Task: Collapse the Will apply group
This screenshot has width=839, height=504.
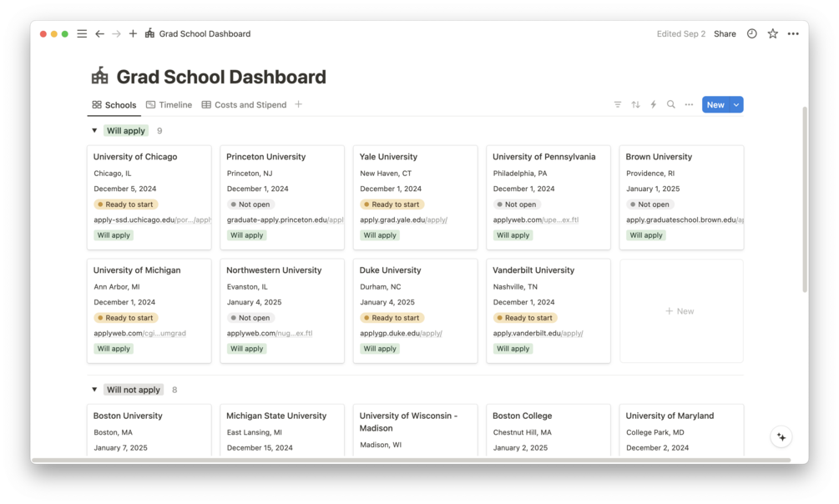Action: click(x=94, y=130)
